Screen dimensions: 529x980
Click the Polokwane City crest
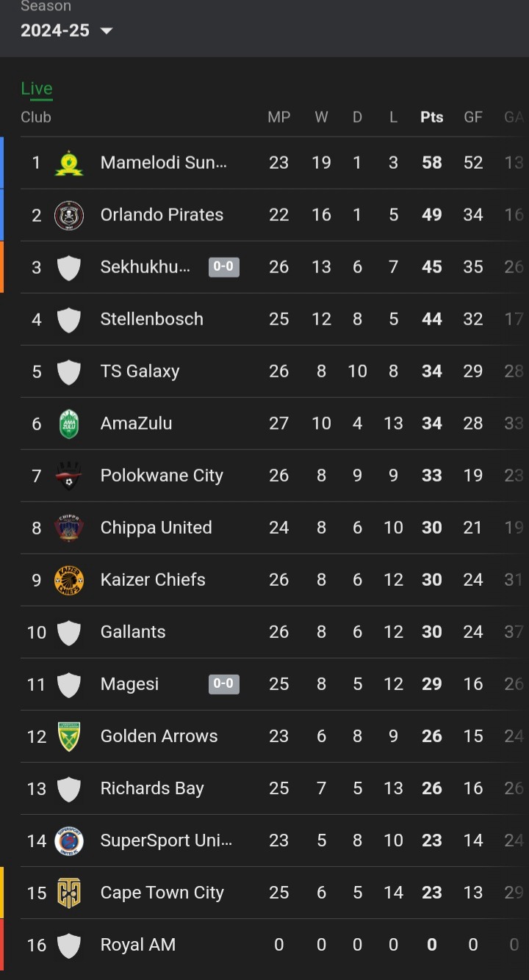coord(69,476)
